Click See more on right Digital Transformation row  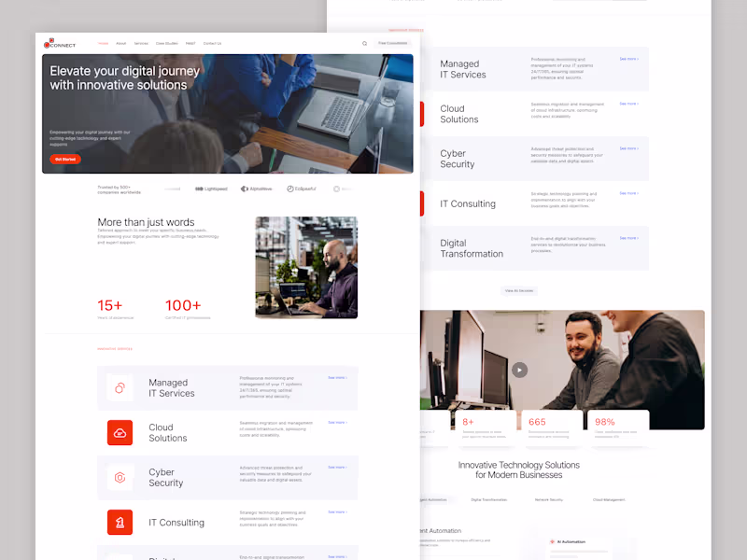(x=628, y=238)
